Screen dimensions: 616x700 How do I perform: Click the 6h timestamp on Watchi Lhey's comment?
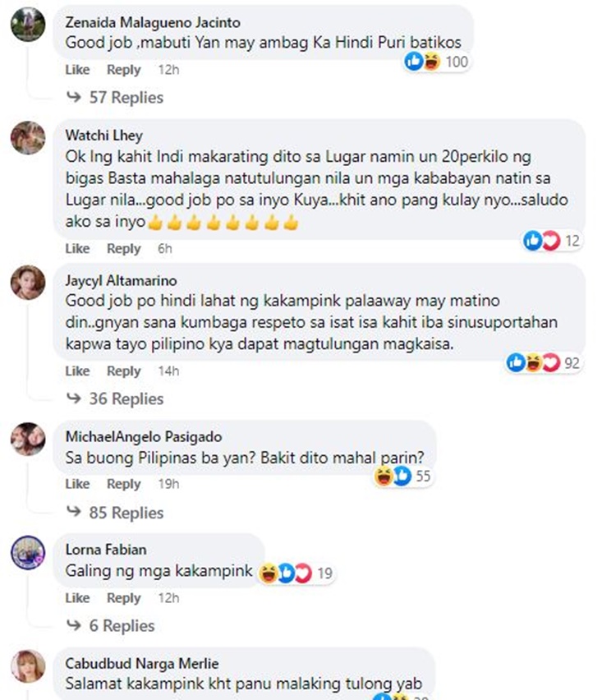(x=165, y=249)
